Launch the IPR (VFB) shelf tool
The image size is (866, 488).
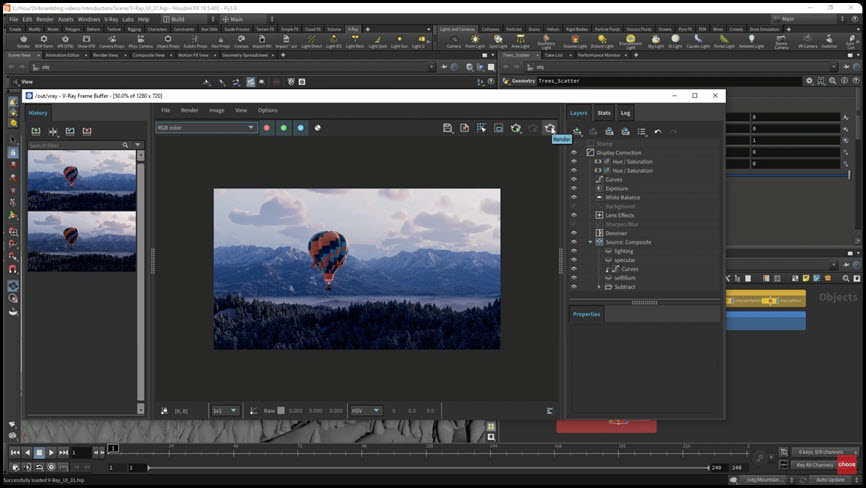coord(65,41)
